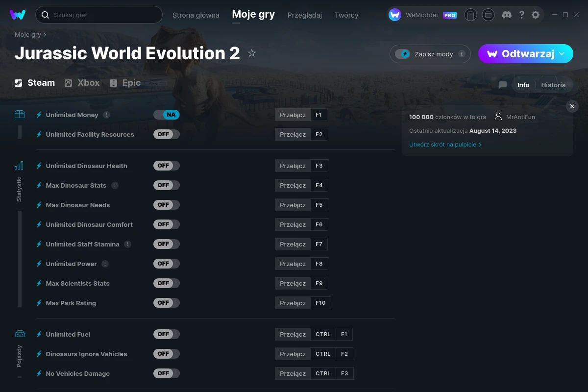Click info icon next to Unlimited Power
588x392 pixels.
105,264
